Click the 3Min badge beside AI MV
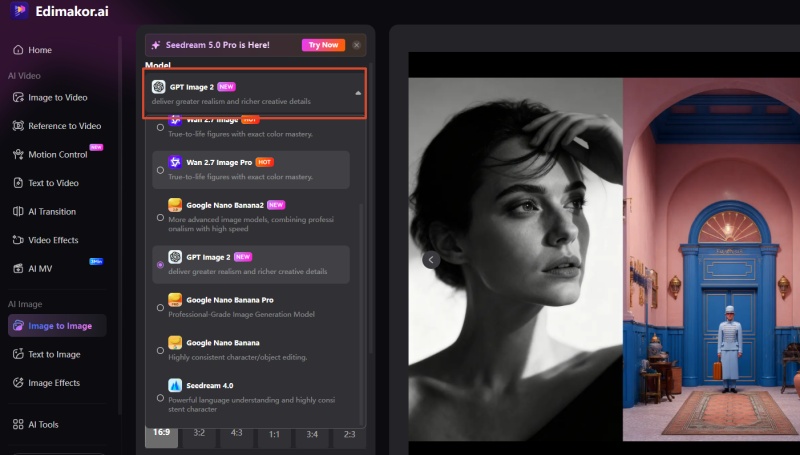The image size is (800, 455). click(96, 262)
